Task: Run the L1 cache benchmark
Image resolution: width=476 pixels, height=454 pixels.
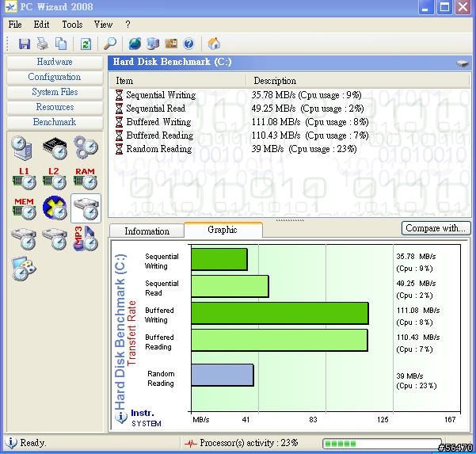Action: (25, 178)
